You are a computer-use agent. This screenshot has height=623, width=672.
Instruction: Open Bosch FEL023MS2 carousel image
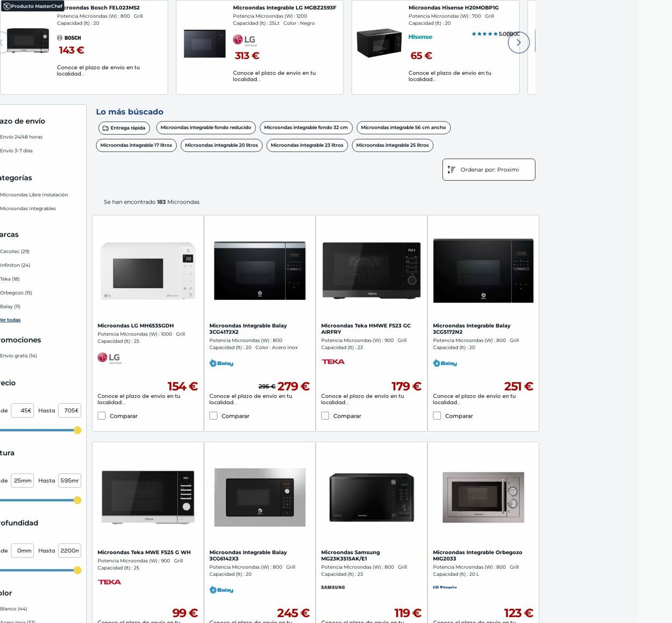(x=27, y=40)
